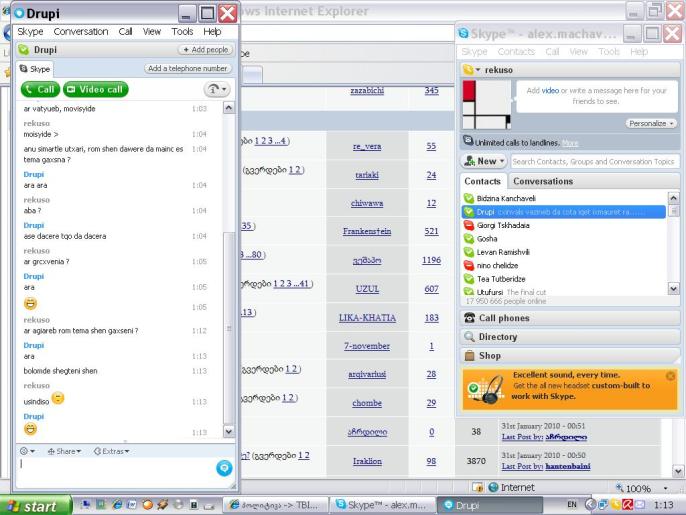
Task: Open the emoticon picker dropdown
Action: tap(27, 451)
